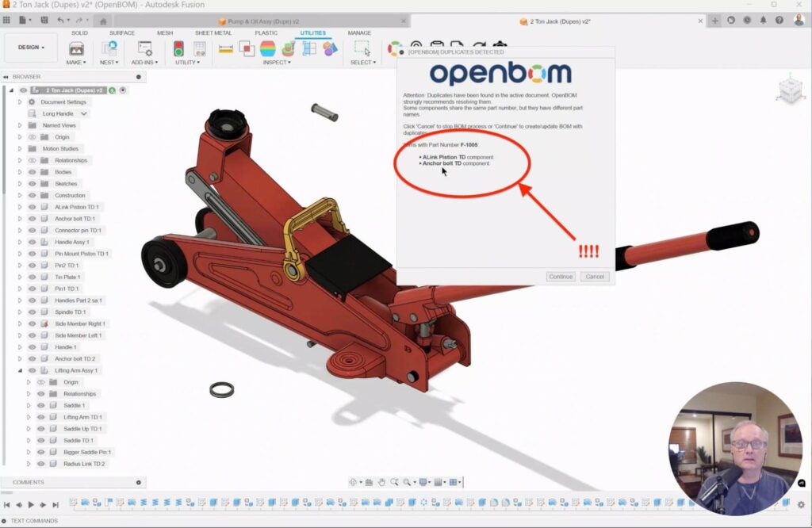This screenshot has height=528, width=812.
Task: Click the Select tool icon
Action: pyautogui.click(x=362, y=48)
